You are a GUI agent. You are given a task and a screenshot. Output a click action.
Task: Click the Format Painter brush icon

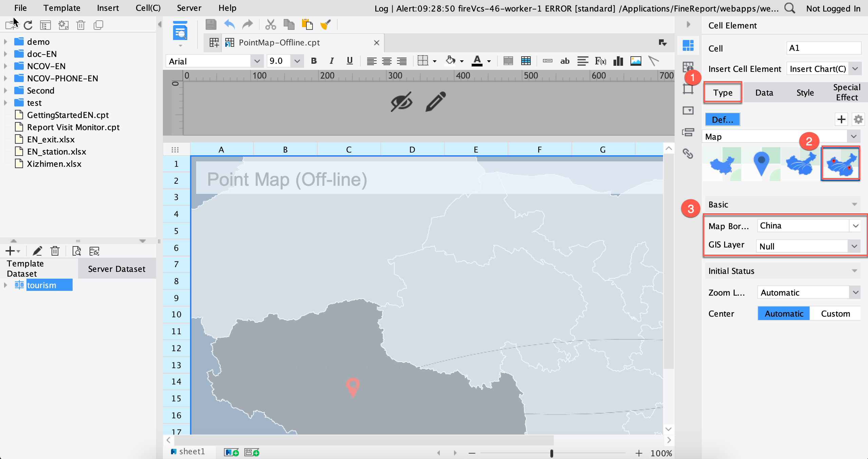tap(325, 24)
